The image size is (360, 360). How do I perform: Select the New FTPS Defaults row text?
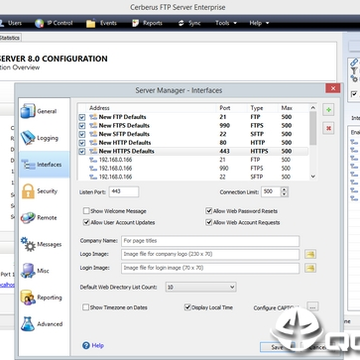pyautogui.click(x=124, y=126)
